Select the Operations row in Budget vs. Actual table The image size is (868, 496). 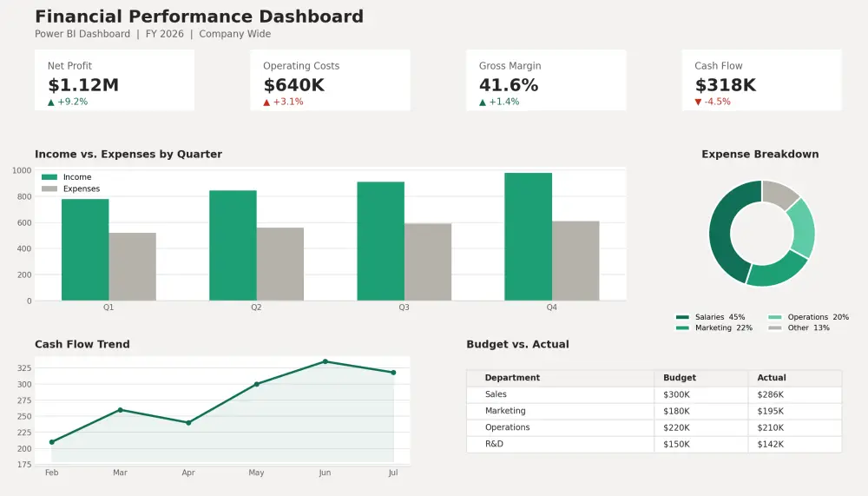pyautogui.click(x=654, y=428)
